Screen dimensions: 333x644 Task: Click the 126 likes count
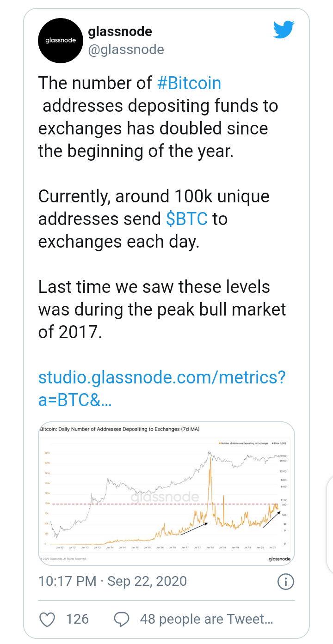click(77, 619)
